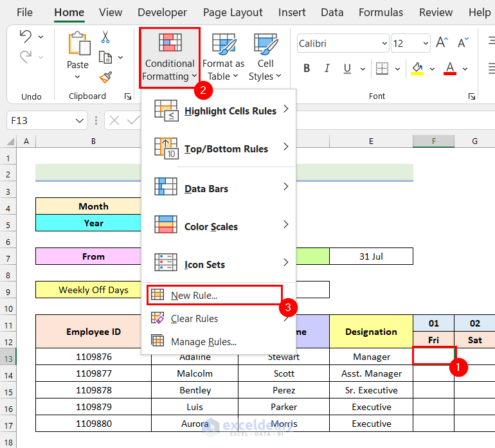Select the Format Painter brush
Image resolution: width=495 pixels, height=448 pixels.
[x=105, y=77]
